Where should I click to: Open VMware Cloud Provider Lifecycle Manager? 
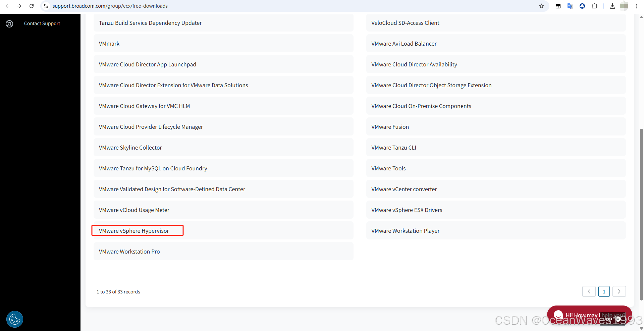click(223, 127)
